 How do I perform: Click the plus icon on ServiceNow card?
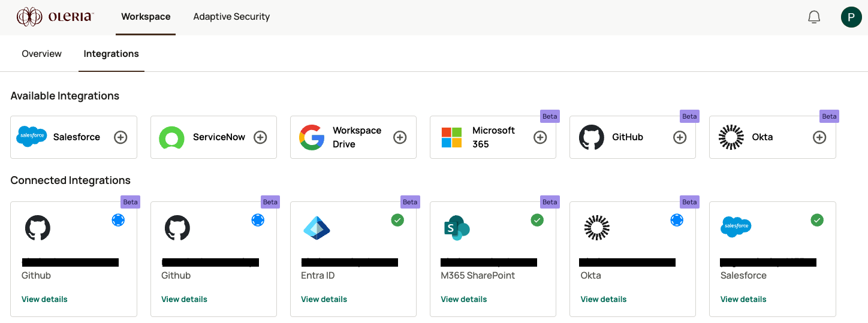pos(260,137)
